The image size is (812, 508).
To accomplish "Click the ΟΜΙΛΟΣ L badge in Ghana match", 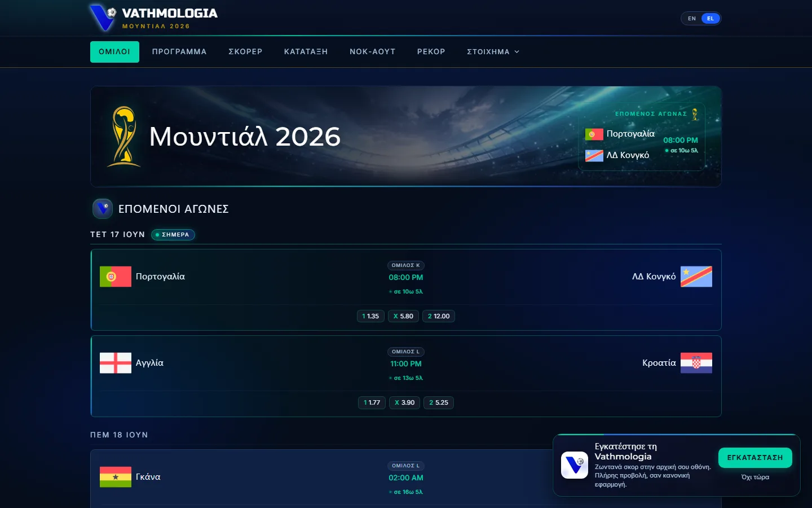I will pyautogui.click(x=406, y=466).
